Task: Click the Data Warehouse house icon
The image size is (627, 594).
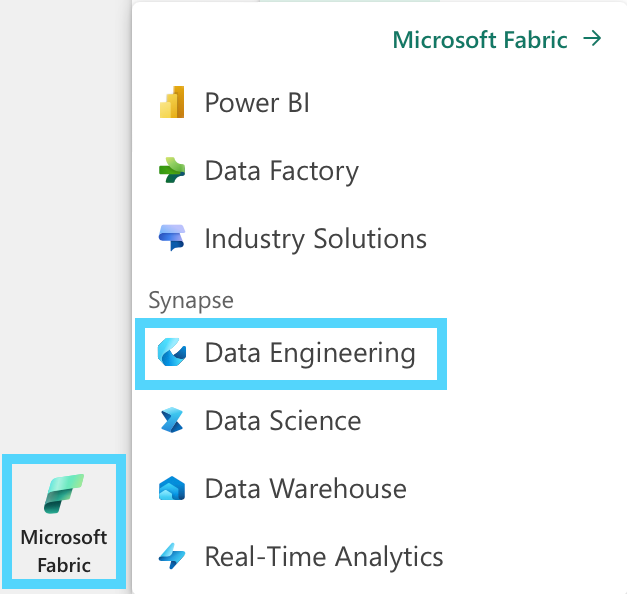Action: tap(172, 488)
